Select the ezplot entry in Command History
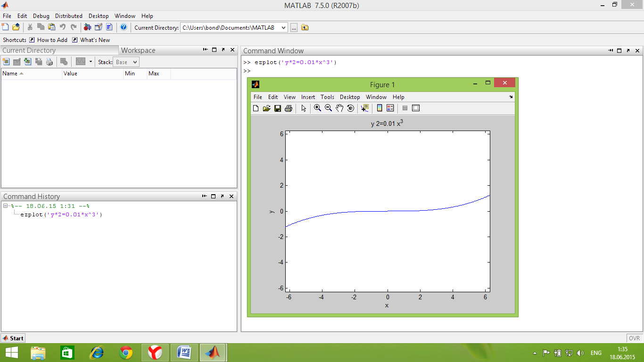The image size is (644, 362). (x=61, y=214)
